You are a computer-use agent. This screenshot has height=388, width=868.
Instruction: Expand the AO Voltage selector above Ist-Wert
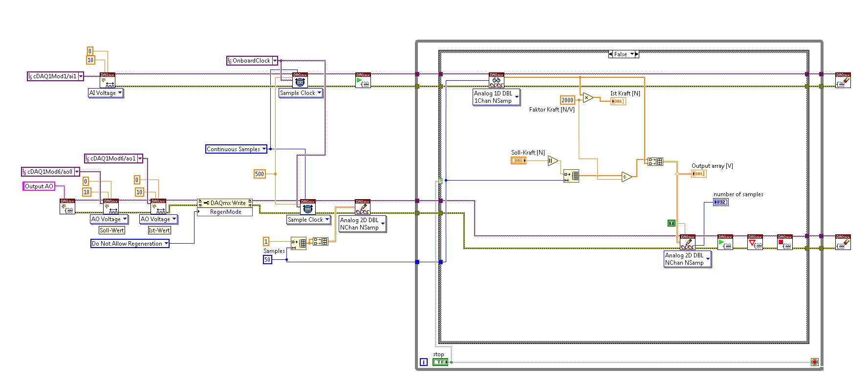point(174,219)
